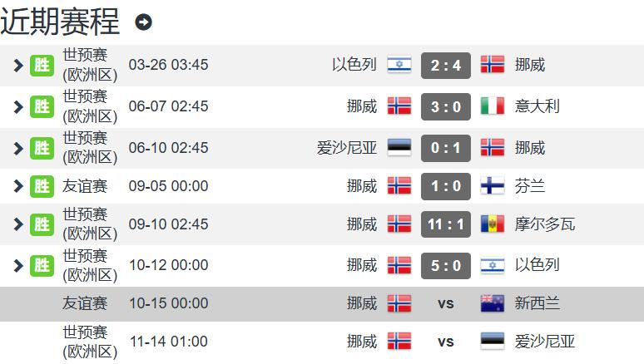The image size is (644, 364).
Task: Click Israel flag in the 03-26 match
Action: pyautogui.click(x=399, y=65)
